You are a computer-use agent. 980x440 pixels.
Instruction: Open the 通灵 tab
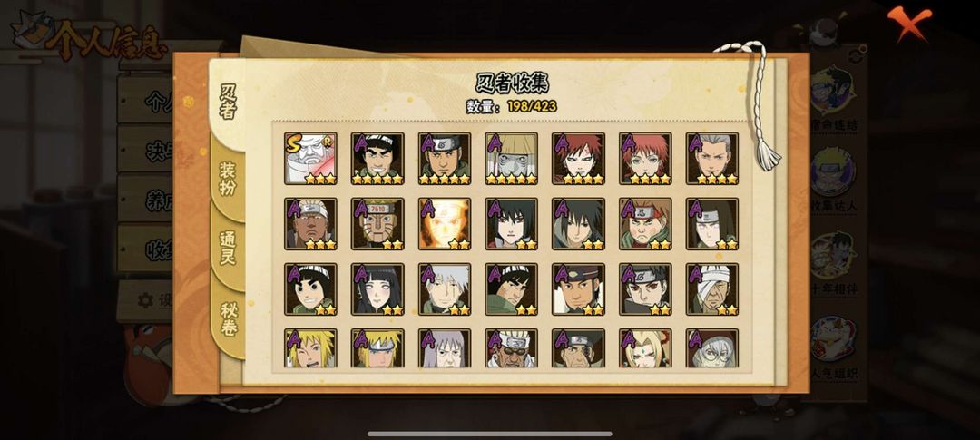tap(228, 249)
